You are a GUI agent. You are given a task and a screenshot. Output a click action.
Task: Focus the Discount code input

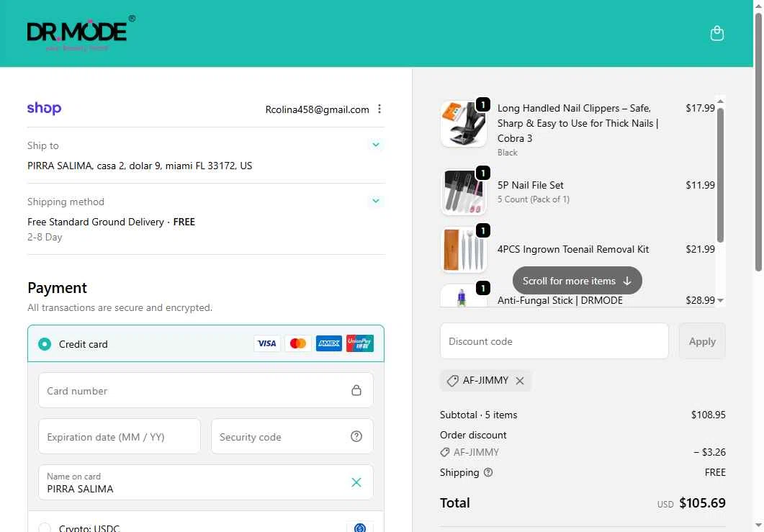coord(554,341)
